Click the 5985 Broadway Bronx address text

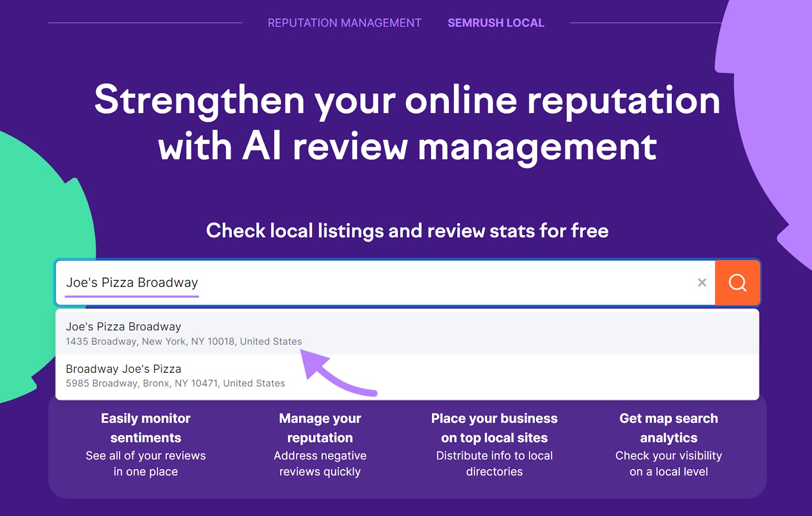click(175, 383)
